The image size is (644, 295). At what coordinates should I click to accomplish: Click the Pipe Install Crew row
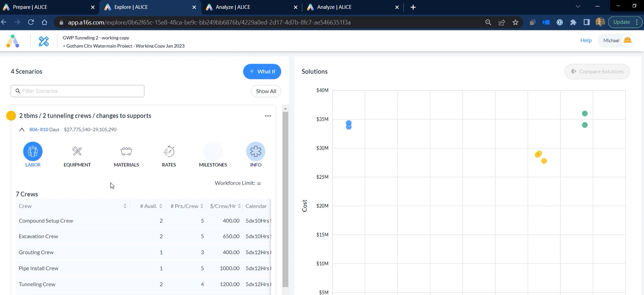[x=143, y=268]
